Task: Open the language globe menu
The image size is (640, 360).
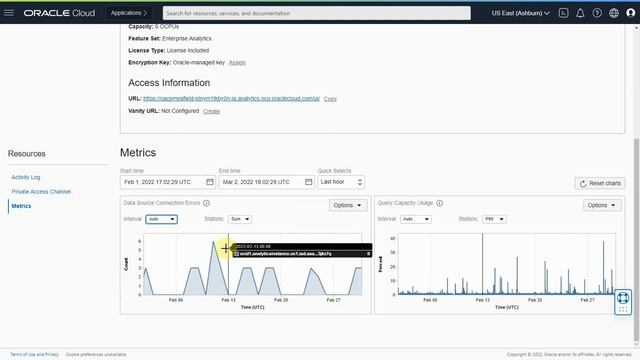Action: pyautogui.click(x=614, y=13)
